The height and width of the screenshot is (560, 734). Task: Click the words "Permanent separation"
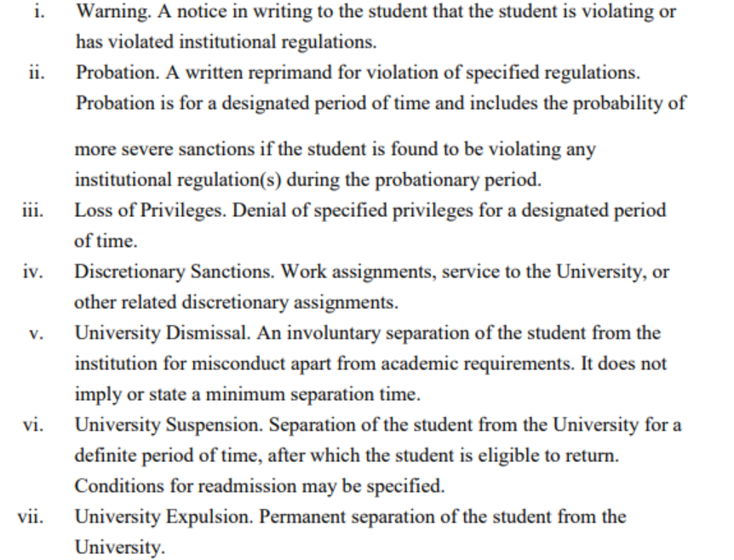point(325,517)
